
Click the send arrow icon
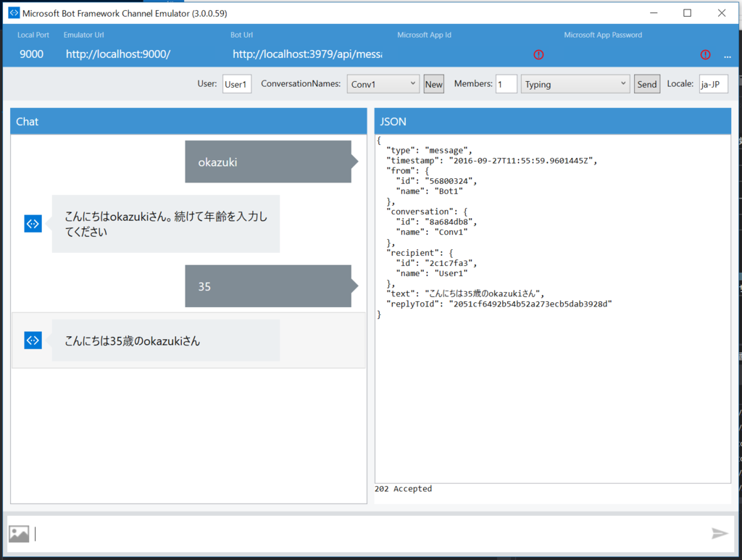(720, 533)
